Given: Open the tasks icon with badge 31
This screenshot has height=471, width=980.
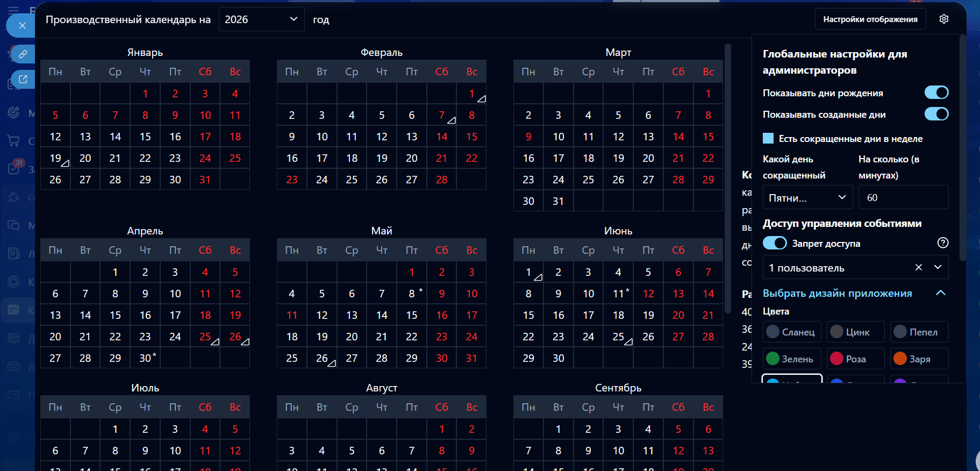Looking at the screenshot, I should pyautogui.click(x=13, y=168).
